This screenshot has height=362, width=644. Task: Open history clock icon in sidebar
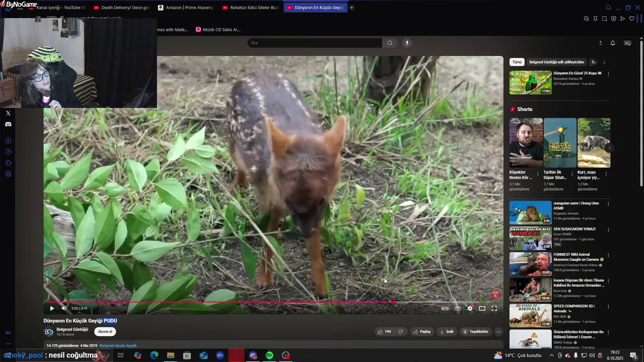click(x=8, y=152)
